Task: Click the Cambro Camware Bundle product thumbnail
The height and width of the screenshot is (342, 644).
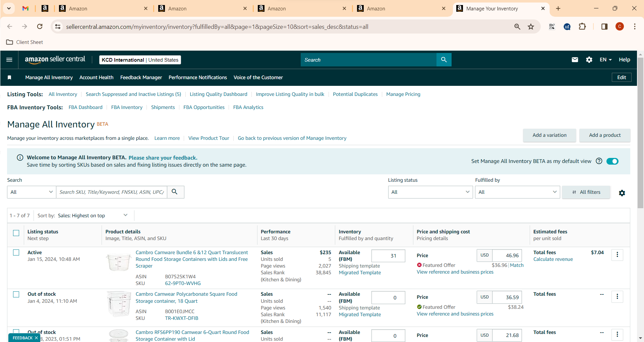Action: tap(119, 262)
